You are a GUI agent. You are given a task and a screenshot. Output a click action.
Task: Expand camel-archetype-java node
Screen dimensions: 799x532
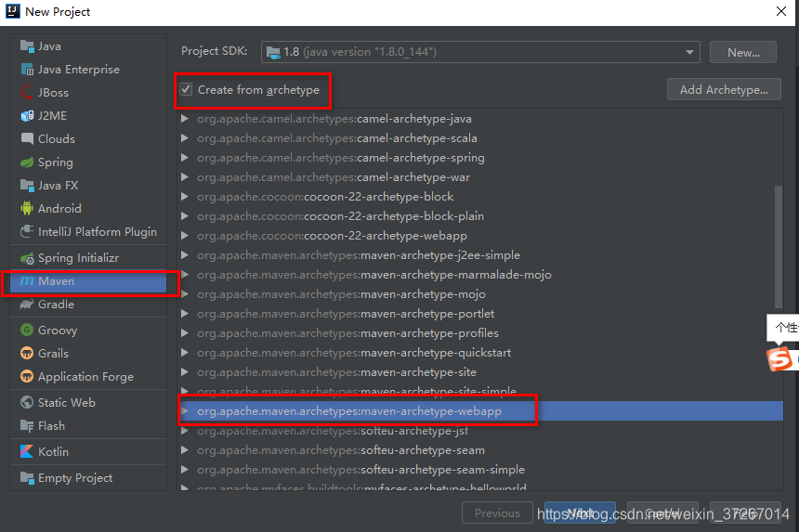(x=185, y=119)
